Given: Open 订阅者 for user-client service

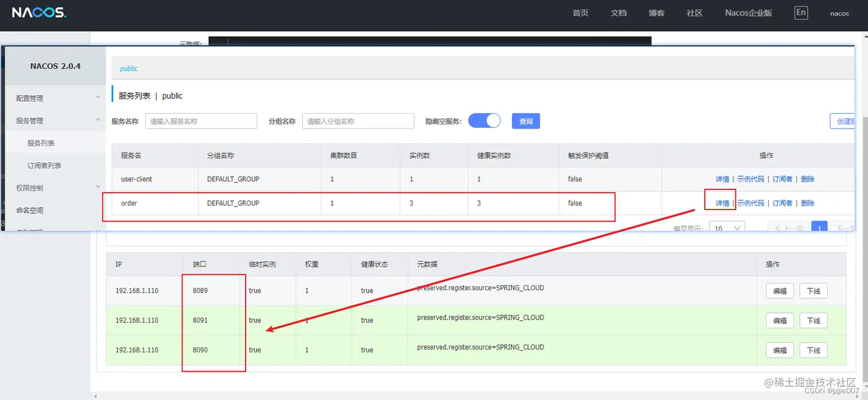Looking at the screenshot, I should (x=782, y=179).
